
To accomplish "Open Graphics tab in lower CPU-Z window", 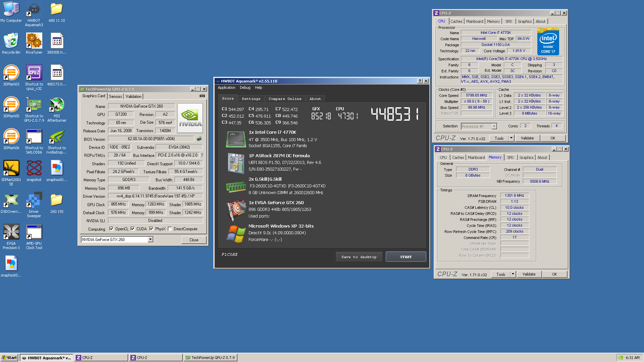I will [526, 158].
